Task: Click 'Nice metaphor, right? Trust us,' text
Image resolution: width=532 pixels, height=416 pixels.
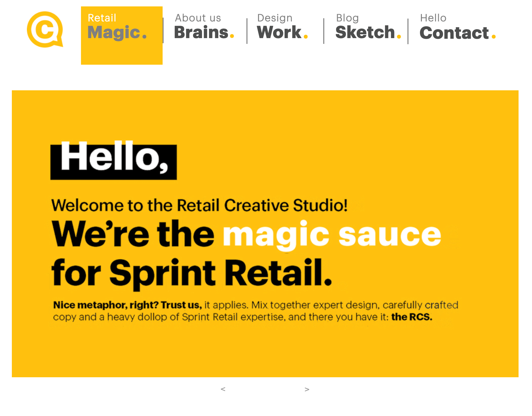Action: tap(127, 305)
